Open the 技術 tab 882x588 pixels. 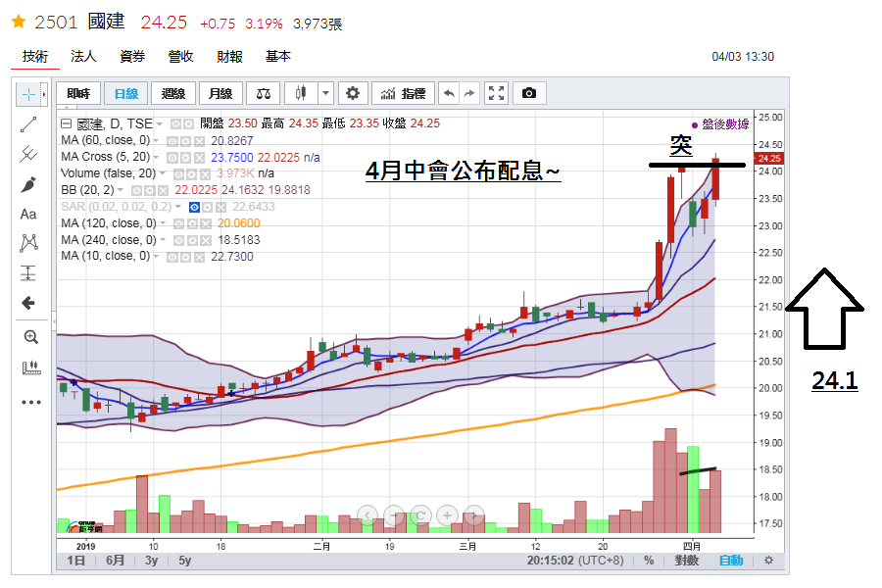pos(35,56)
